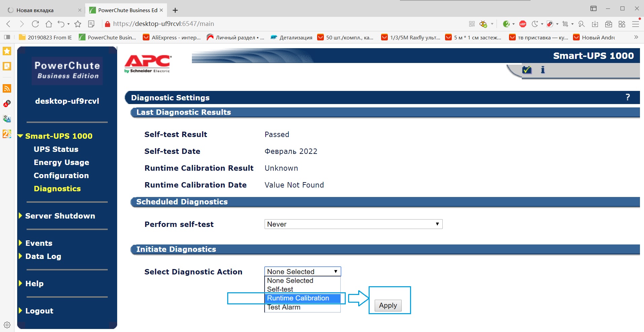Open sidebar settings gear icon
The image size is (644, 332).
pos(7,325)
